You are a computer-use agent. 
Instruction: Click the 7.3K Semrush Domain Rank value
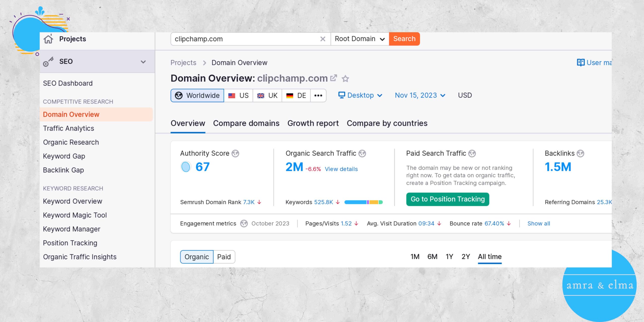click(249, 202)
